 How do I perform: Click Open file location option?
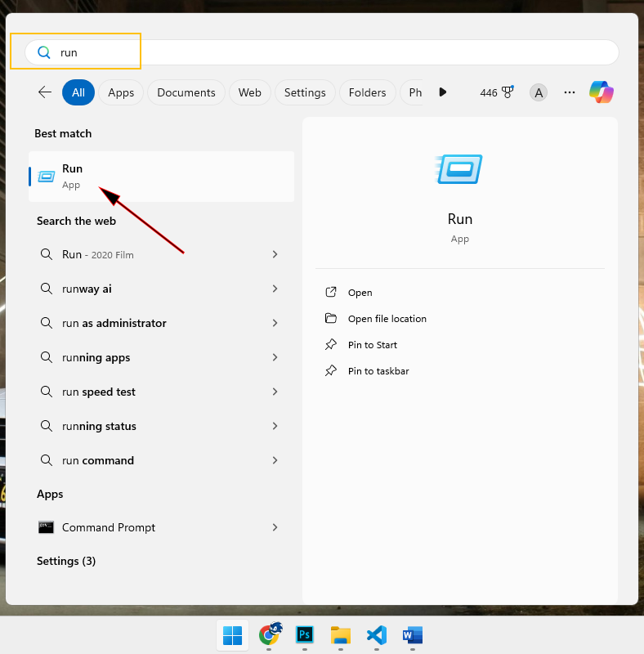[387, 319]
